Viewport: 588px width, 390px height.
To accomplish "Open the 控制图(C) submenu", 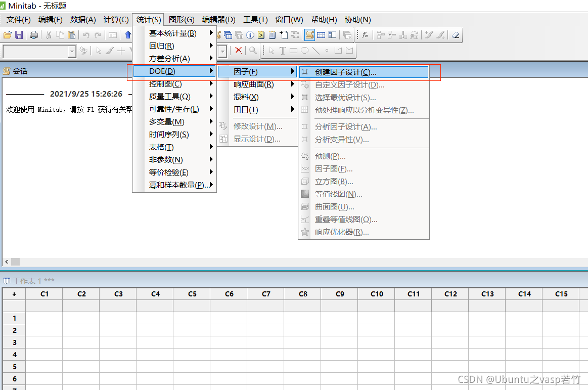I will [x=175, y=84].
